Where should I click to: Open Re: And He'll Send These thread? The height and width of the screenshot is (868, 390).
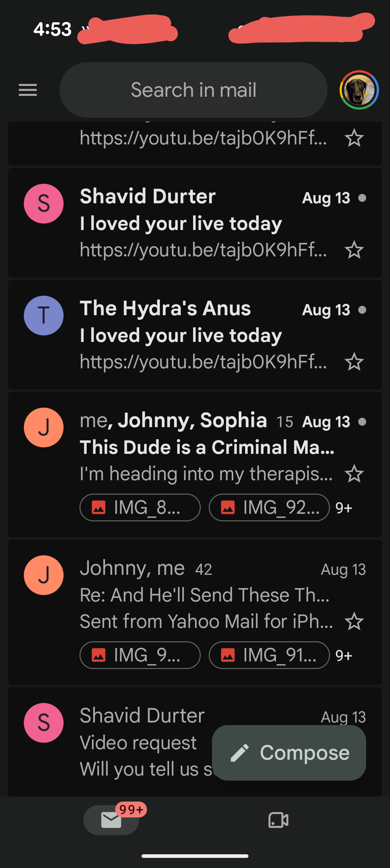[x=195, y=612]
